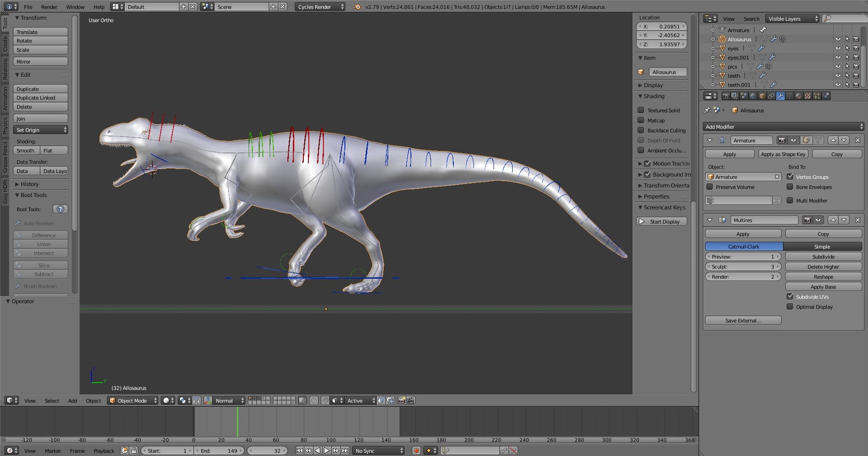Open the 3D viewport Add menu
The width and height of the screenshot is (868, 456).
point(72,400)
